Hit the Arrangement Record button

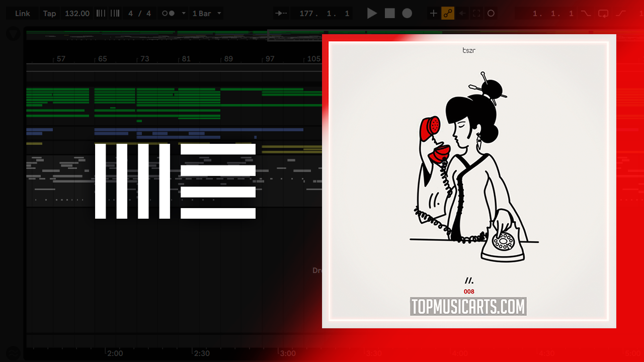pos(407,14)
